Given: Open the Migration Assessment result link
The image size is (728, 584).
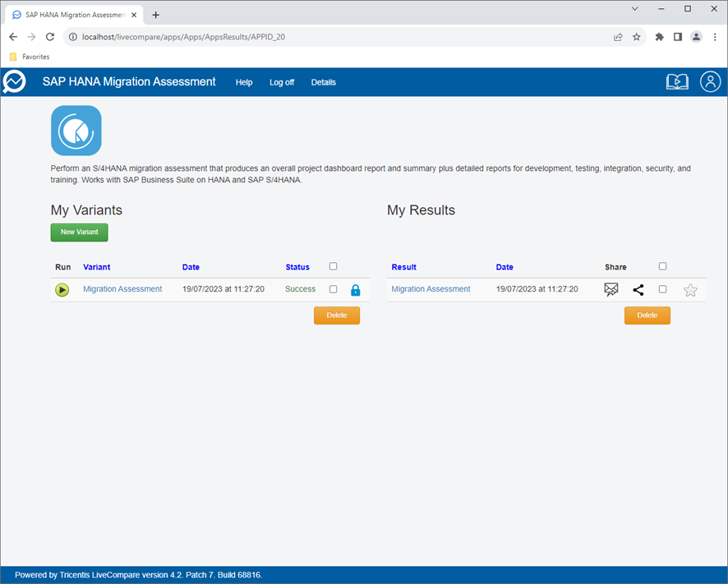Looking at the screenshot, I should (x=431, y=289).
